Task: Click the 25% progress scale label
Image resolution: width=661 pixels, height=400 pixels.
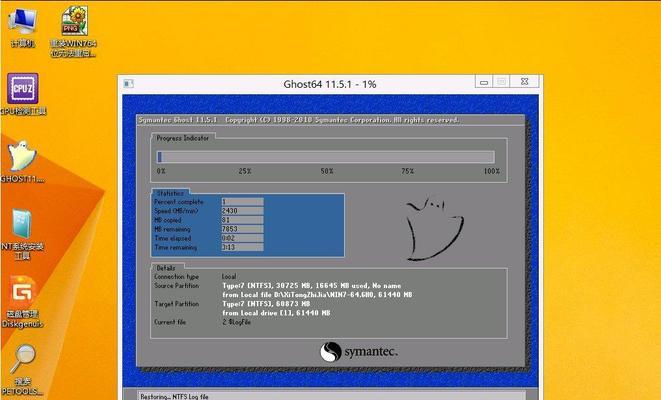Action: pos(245,171)
